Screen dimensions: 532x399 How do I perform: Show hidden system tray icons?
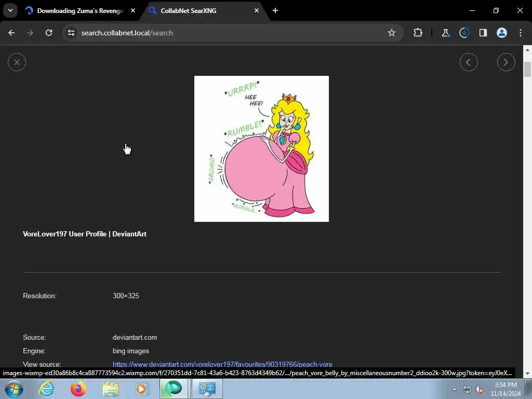(454, 389)
